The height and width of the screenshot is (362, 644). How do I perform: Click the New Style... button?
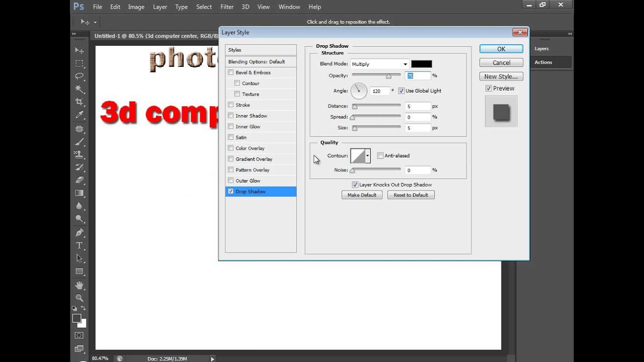coord(501,76)
